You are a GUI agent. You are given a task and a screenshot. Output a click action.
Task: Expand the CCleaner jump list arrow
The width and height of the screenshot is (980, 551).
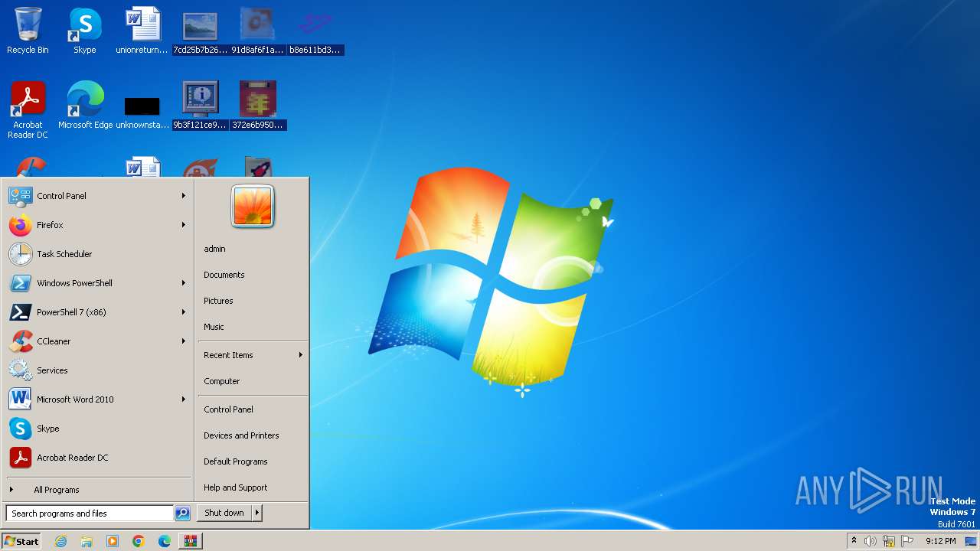click(x=184, y=341)
